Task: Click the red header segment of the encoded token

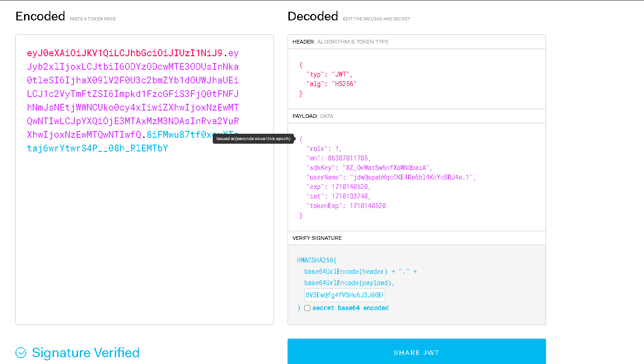Action: (x=125, y=53)
